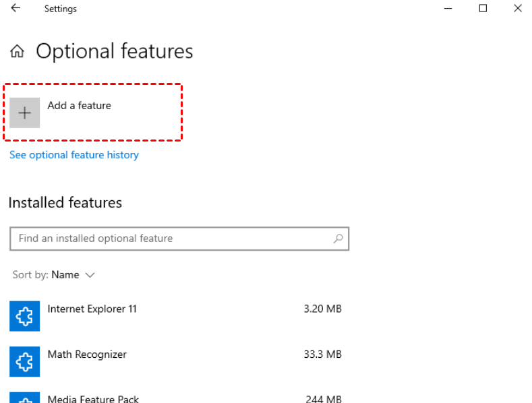Open the Sort by Name dropdown
This screenshot has width=532, height=403.
(54, 275)
